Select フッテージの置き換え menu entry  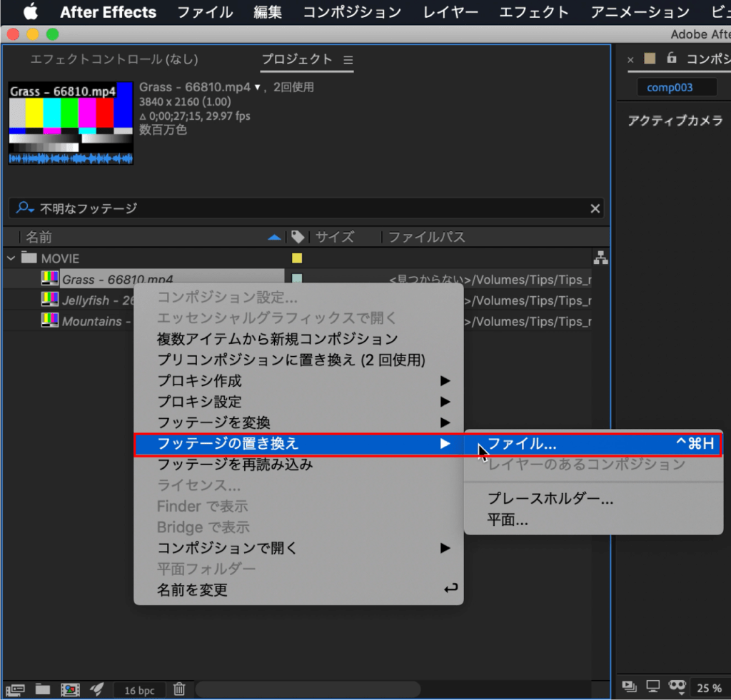pos(298,444)
